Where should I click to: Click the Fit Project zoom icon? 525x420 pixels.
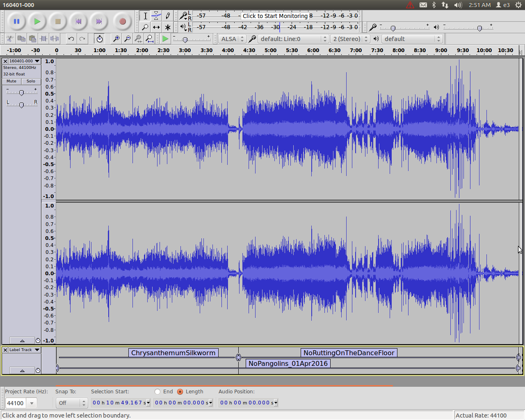tap(149, 39)
